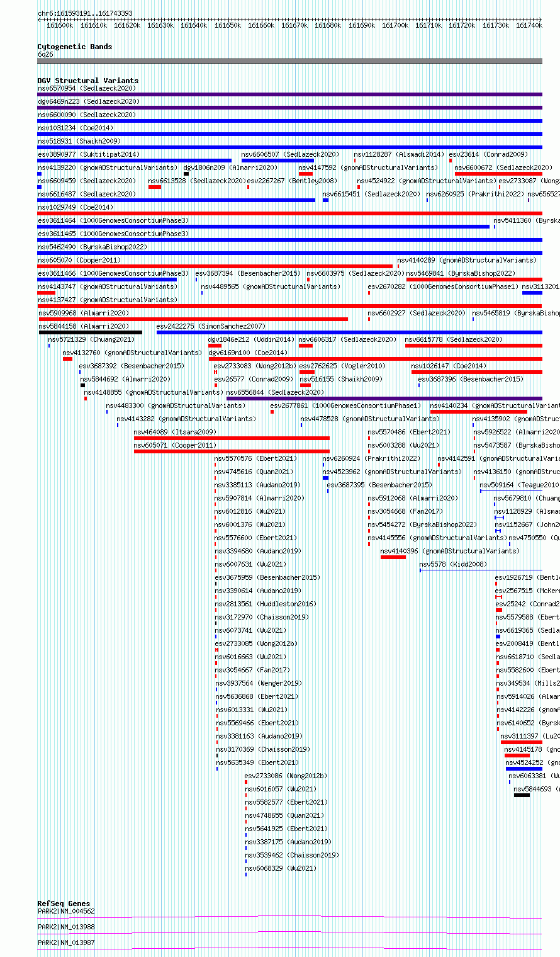Click the 6q26 cytogenetic band label
The height and width of the screenshot is (957, 560).
pyautogui.click(x=45, y=54)
